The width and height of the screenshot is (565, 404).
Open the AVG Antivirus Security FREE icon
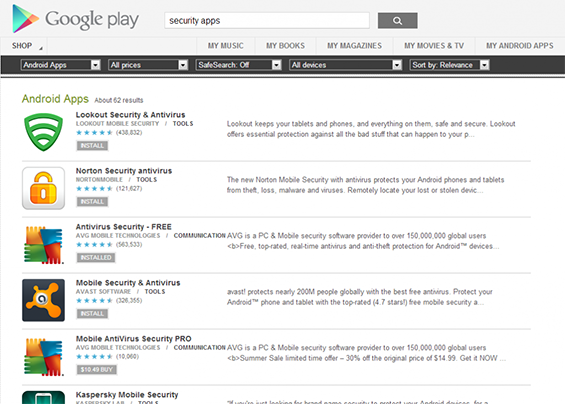pyautogui.click(x=44, y=245)
